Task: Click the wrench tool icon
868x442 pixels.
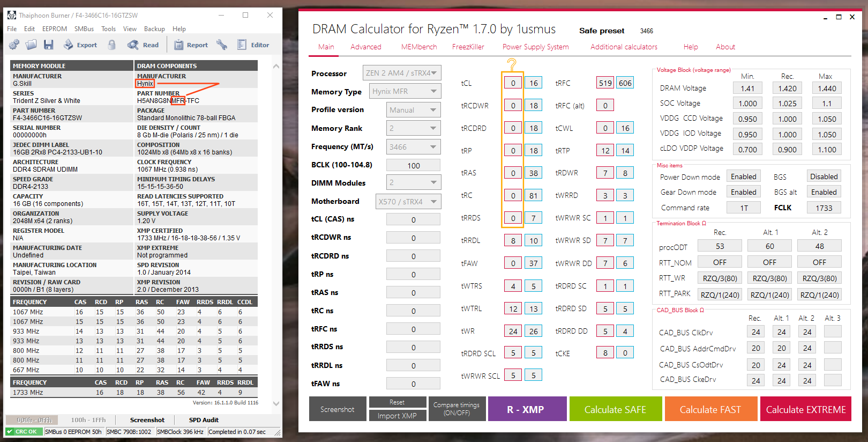Action: tap(222, 45)
